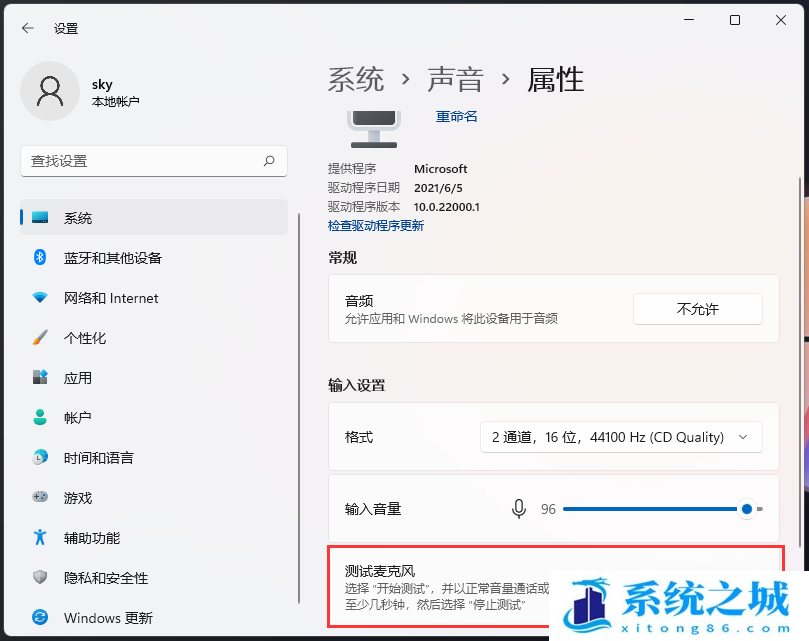The image size is (809, 641).
Task: Open 隐私和安全性 settings
Action: click(x=154, y=578)
